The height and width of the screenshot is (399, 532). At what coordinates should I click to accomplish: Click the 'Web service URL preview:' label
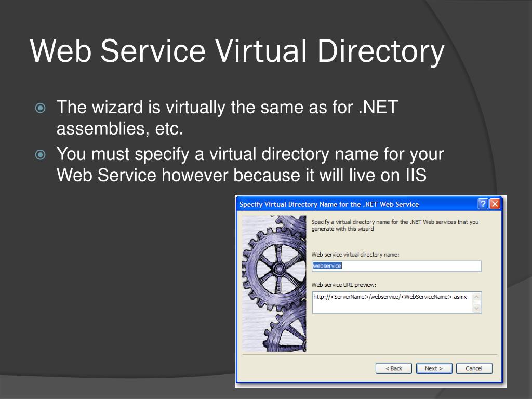(x=344, y=285)
